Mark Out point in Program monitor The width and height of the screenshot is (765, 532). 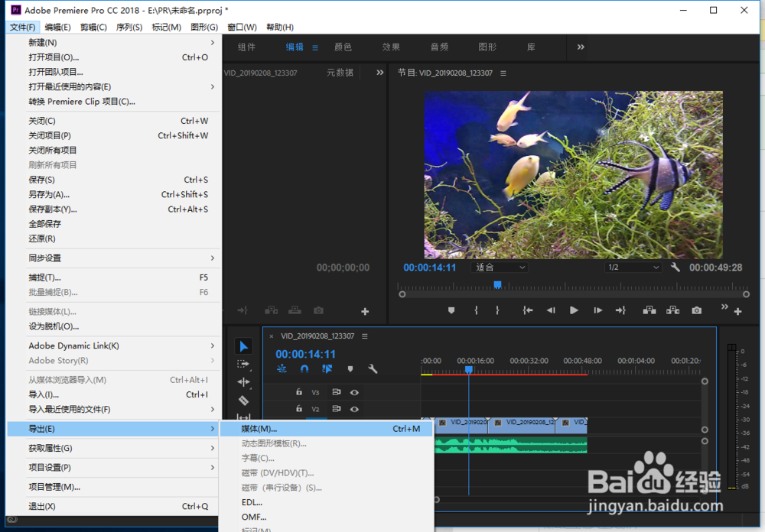tap(497, 310)
